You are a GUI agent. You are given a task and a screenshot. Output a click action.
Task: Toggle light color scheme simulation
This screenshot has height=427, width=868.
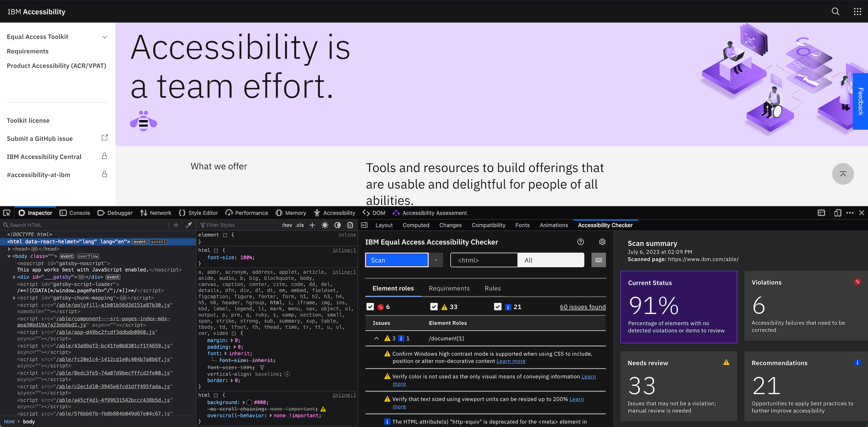(x=325, y=225)
